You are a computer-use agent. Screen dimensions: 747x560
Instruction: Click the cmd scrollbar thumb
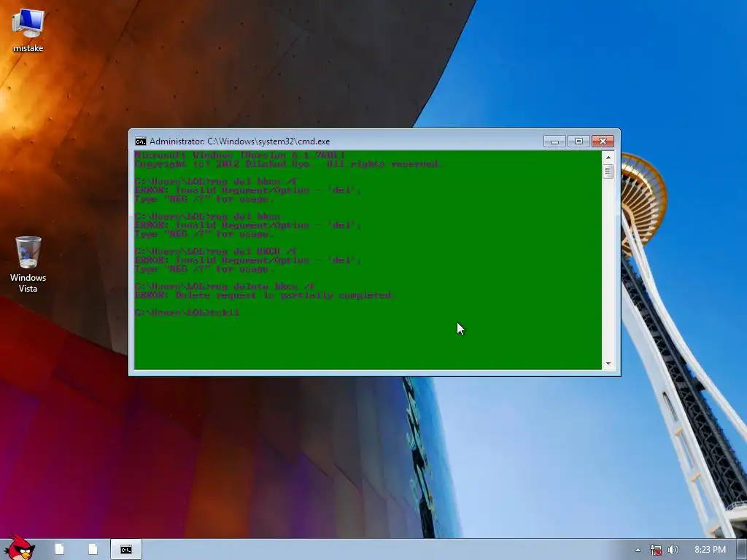click(608, 171)
